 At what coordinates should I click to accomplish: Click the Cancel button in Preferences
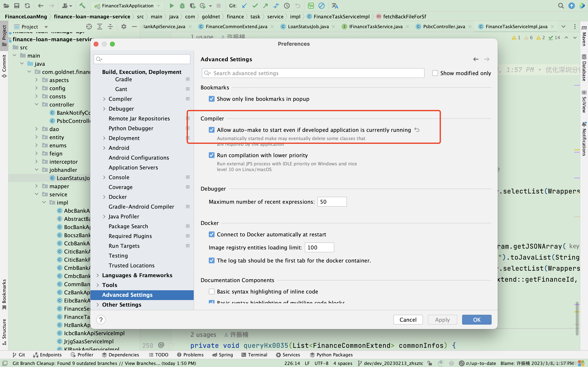tap(408, 319)
